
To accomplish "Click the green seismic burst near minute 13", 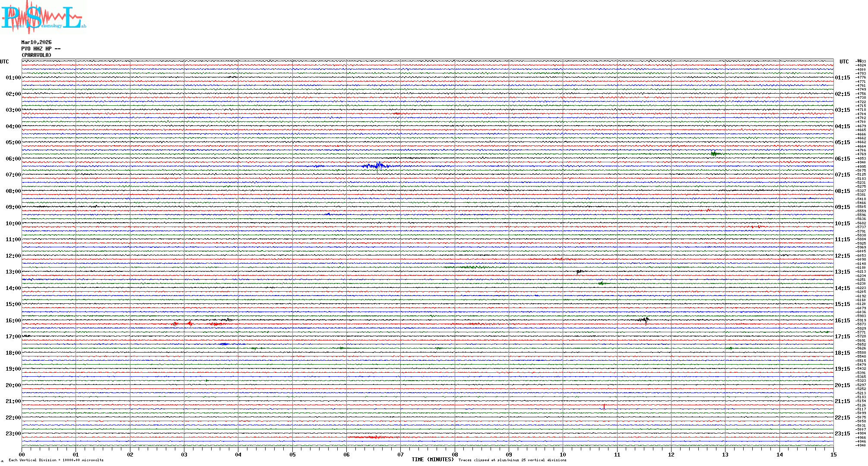I will [715, 154].
